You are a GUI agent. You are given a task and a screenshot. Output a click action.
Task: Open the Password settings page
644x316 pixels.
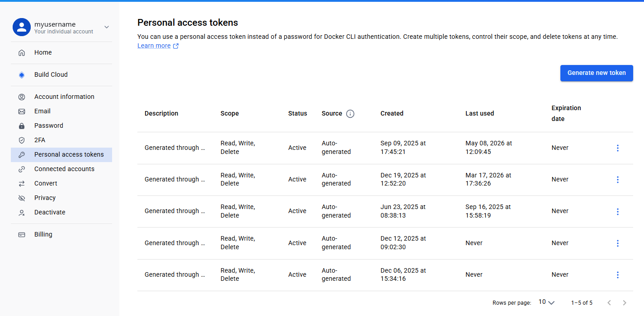(x=61, y=126)
